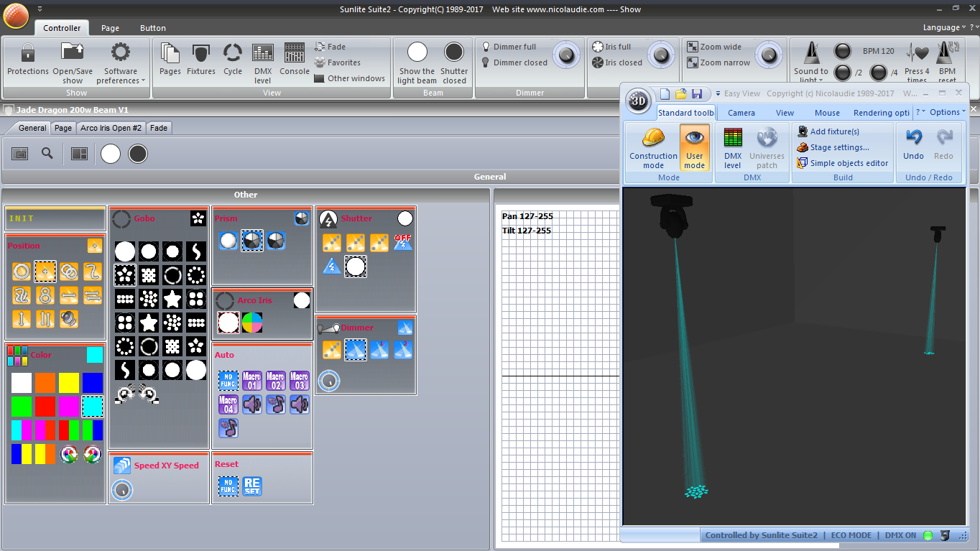Toggle Shutter closed in the Beam group
The height and width of the screenshot is (551, 980).
pyautogui.click(x=454, y=62)
